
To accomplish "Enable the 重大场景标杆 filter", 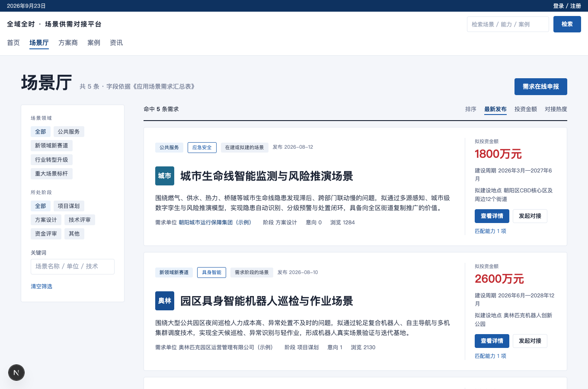I will point(51,174).
